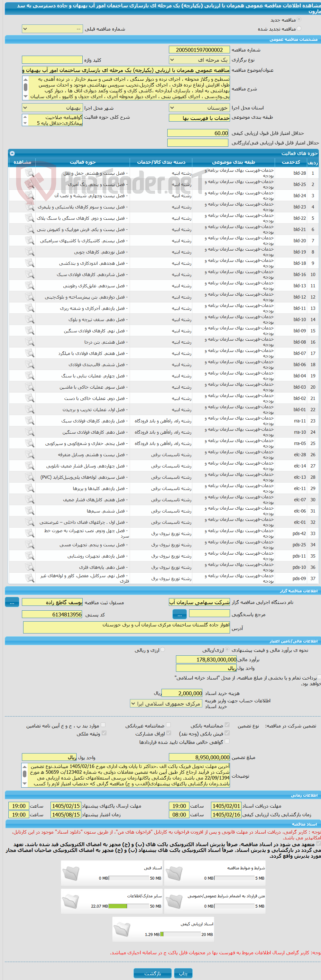Open view icon for row bld-24
Viewport: 321px width, 980px height.
pos(29,196)
